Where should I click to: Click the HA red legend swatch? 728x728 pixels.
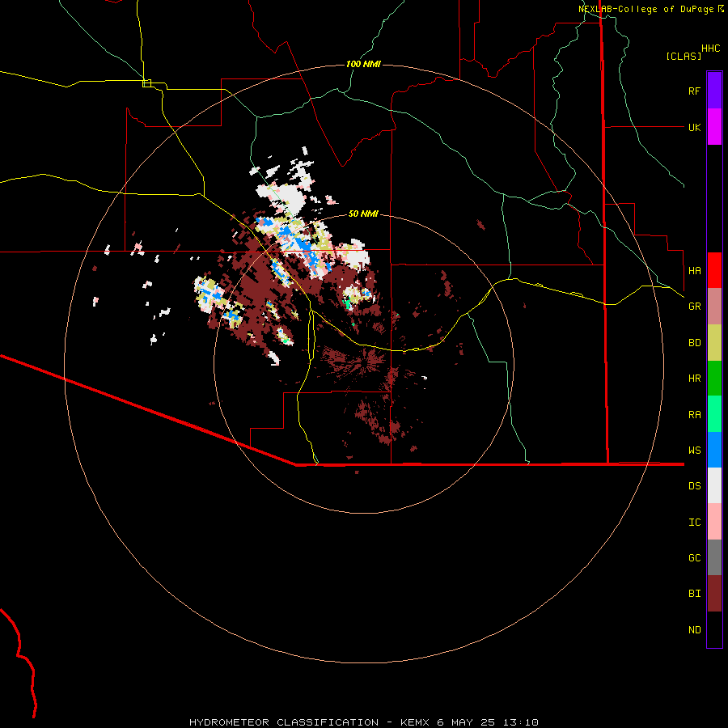point(714,270)
